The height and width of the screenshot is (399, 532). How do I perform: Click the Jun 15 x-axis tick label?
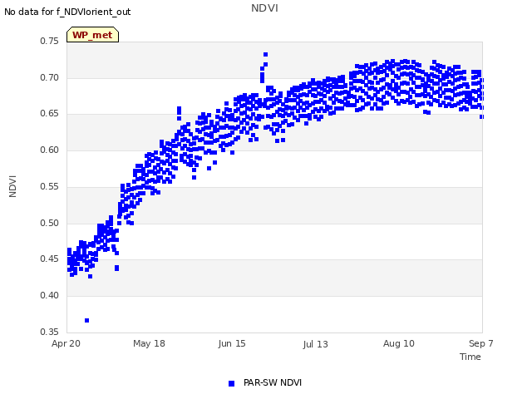[232, 343]
